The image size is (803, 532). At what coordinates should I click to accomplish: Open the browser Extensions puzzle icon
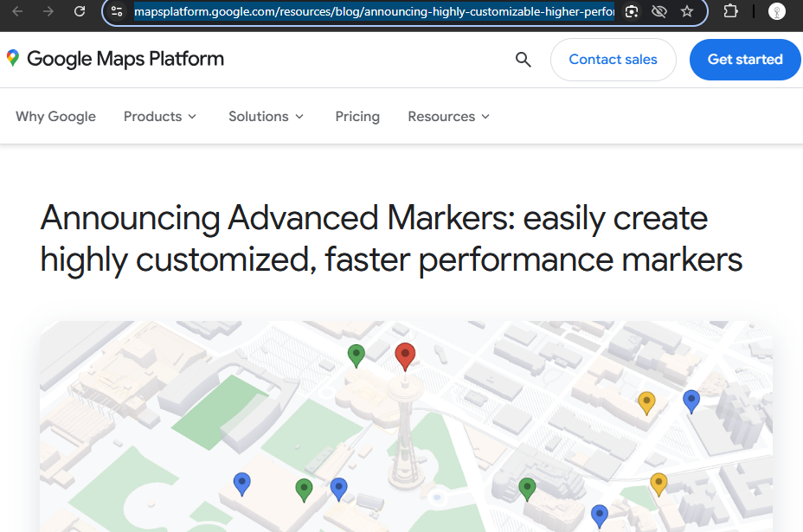pos(731,11)
